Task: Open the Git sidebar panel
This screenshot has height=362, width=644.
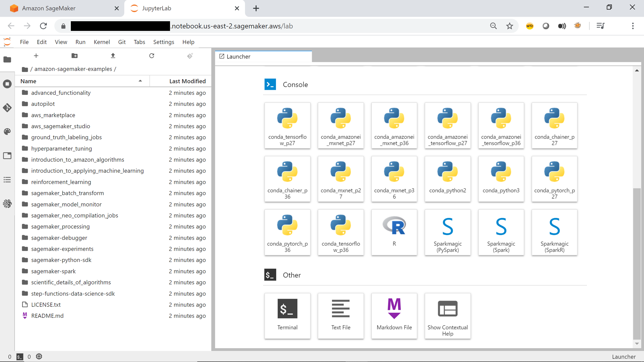Action: coord(7,107)
